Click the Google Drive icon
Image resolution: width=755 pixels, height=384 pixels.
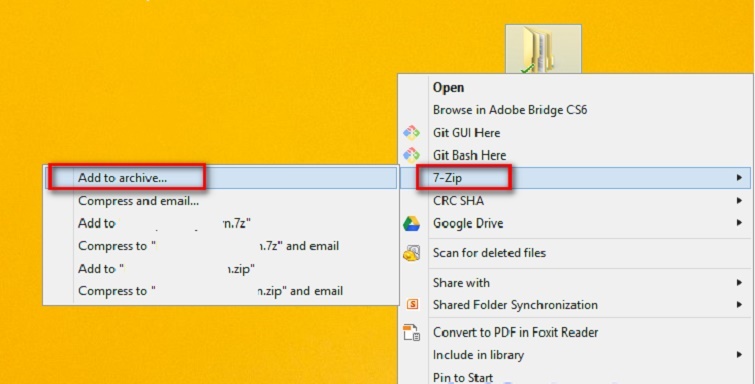click(411, 224)
